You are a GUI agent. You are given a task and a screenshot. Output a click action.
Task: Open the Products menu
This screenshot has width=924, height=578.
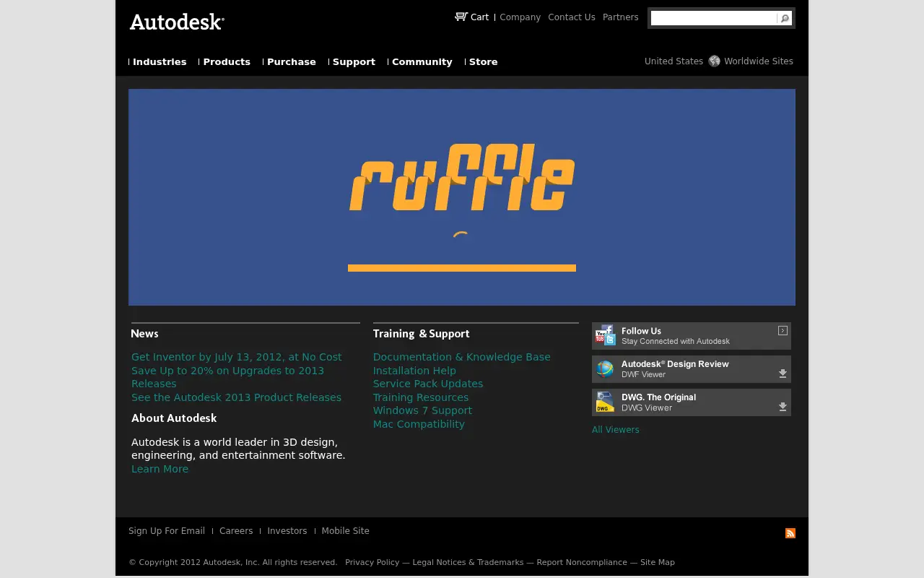tap(227, 61)
